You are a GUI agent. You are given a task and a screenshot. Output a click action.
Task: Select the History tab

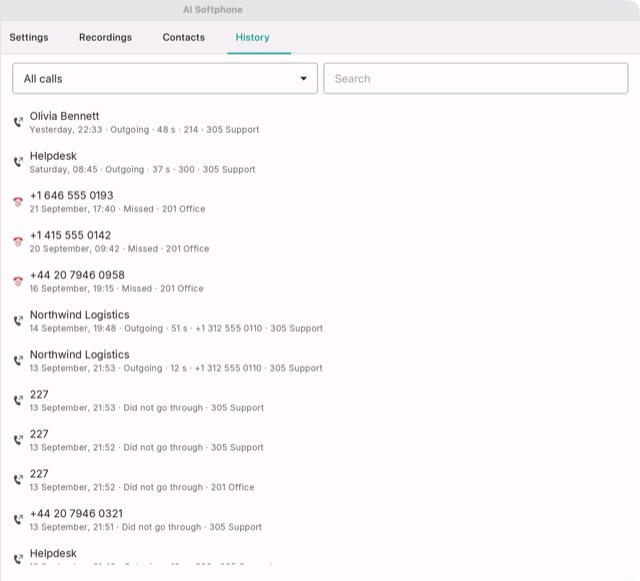point(252,37)
